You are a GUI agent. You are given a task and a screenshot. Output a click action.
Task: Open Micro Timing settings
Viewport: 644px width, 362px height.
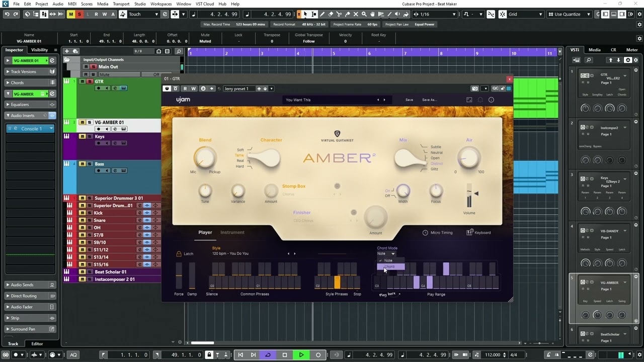[x=437, y=232]
